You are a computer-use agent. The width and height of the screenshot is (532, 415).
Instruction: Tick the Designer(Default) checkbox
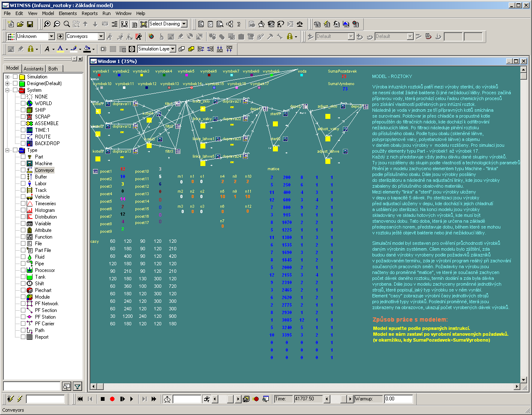tap(15, 83)
